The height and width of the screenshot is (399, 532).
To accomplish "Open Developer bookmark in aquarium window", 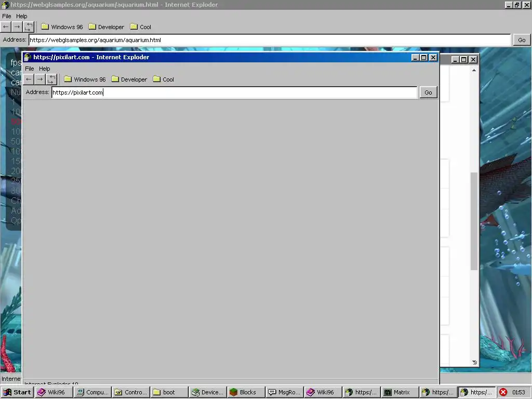I will point(106,27).
